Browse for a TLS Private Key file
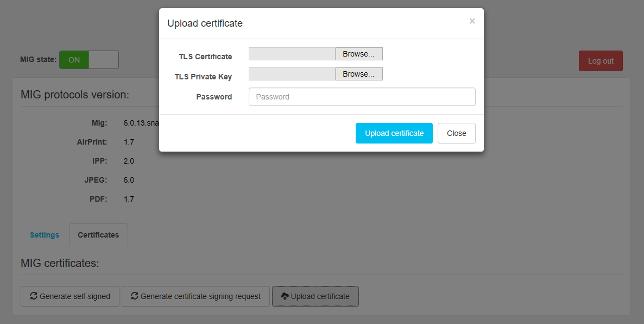The image size is (644, 324). point(358,74)
